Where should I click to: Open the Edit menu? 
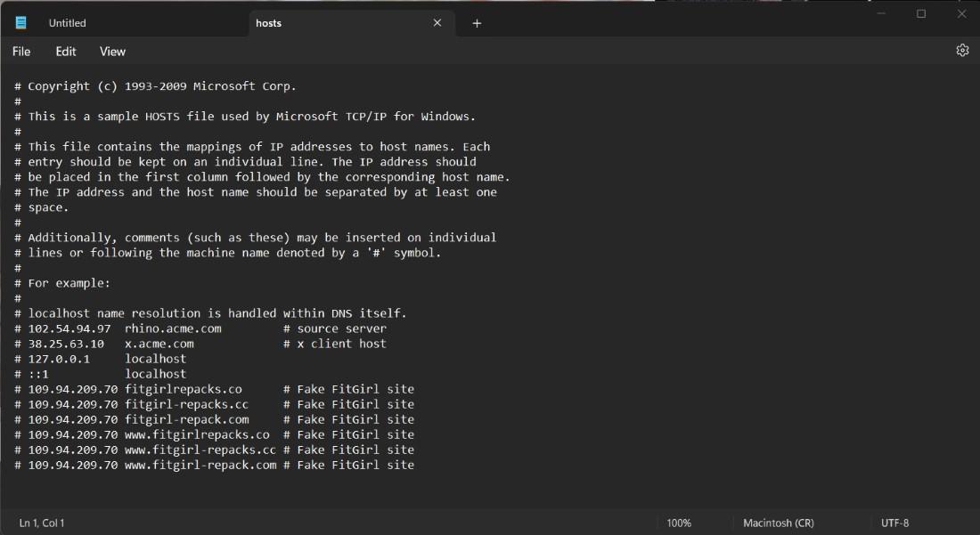66,52
